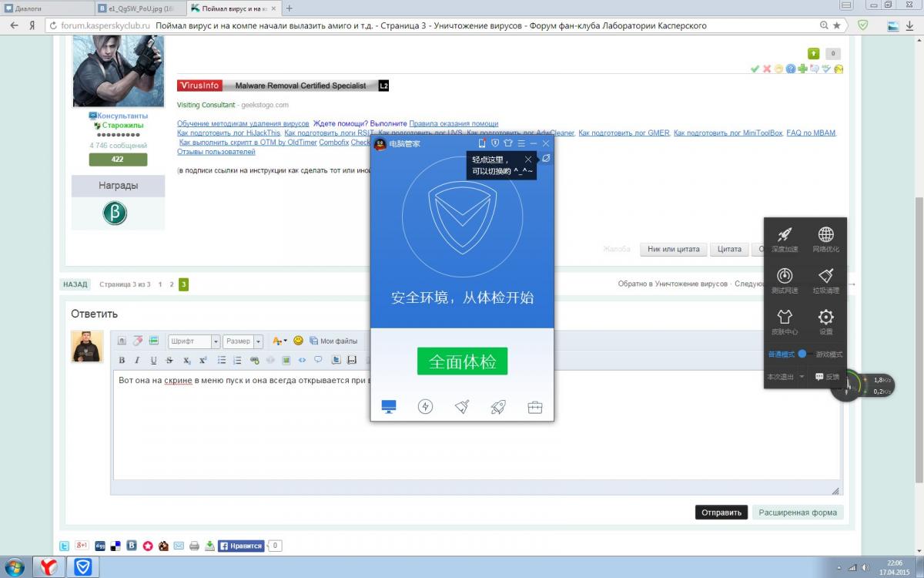Open the rocket speedup tab in PC Manager

click(498, 406)
